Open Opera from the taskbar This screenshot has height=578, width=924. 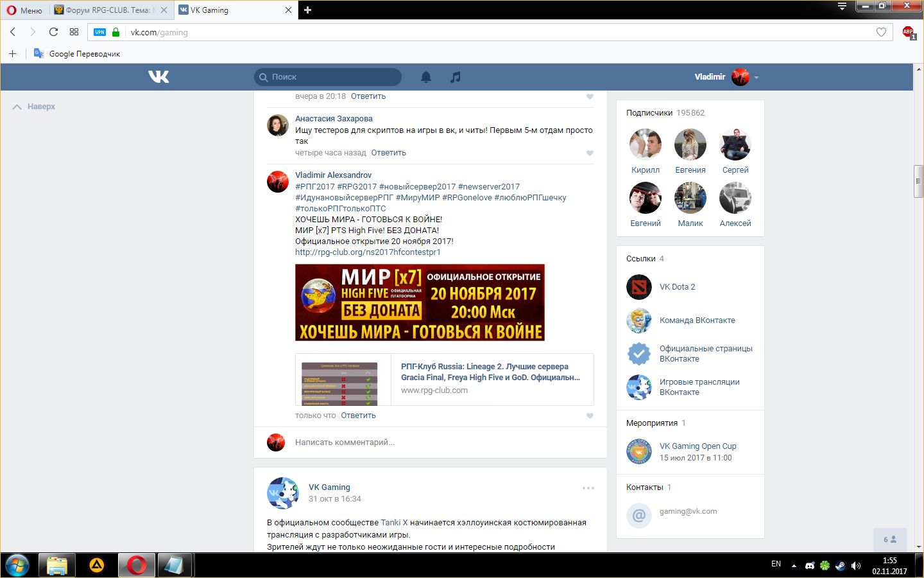click(x=136, y=566)
